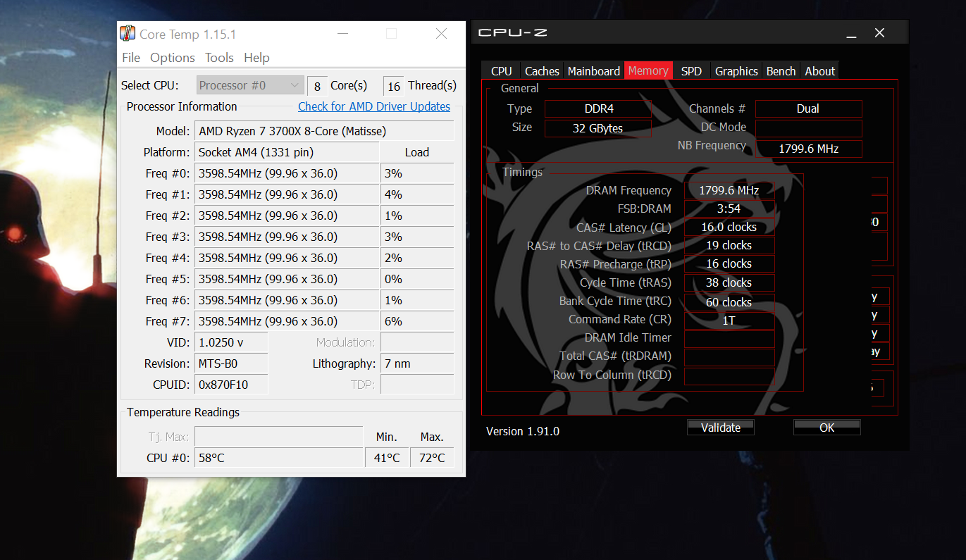Image resolution: width=966 pixels, height=560 pixels.
Task: Click the CAS# Latency value 16.0 clocks
Action: click(x=729, y=228)
